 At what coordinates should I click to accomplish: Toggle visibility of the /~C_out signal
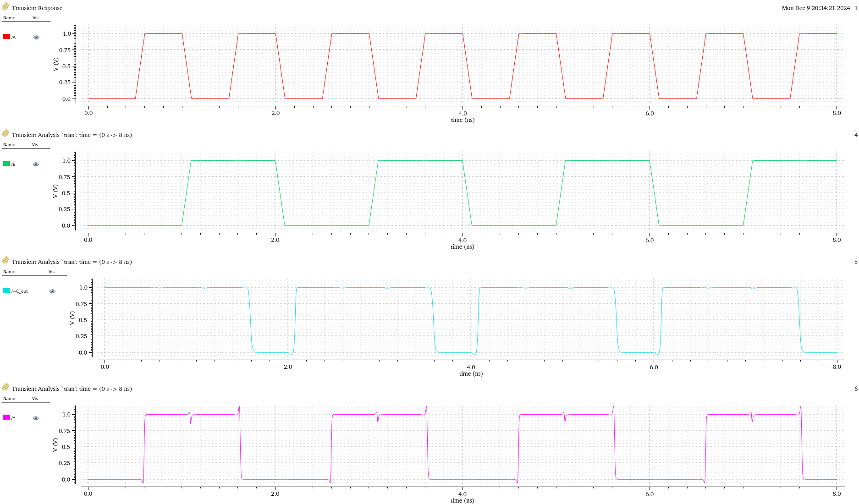[x=52, y=291]
